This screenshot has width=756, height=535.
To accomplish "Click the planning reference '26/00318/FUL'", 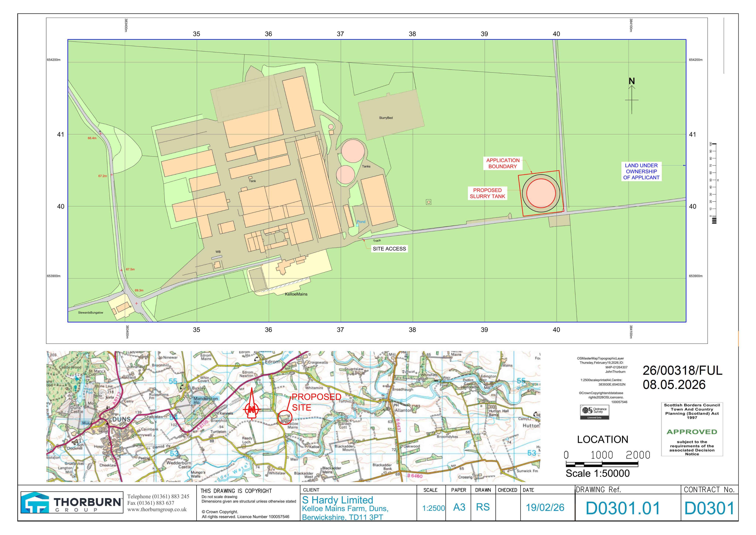I will [683, 371].
